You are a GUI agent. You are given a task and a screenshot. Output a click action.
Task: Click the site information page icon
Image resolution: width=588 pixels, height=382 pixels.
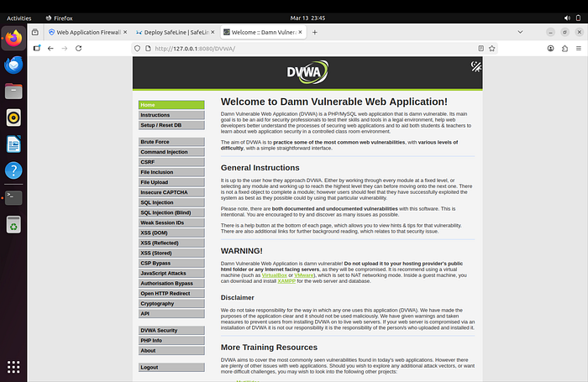coord(148,49)
